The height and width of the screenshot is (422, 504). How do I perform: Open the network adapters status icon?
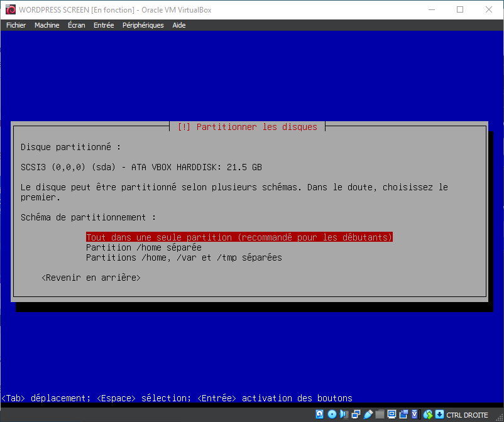356,414
